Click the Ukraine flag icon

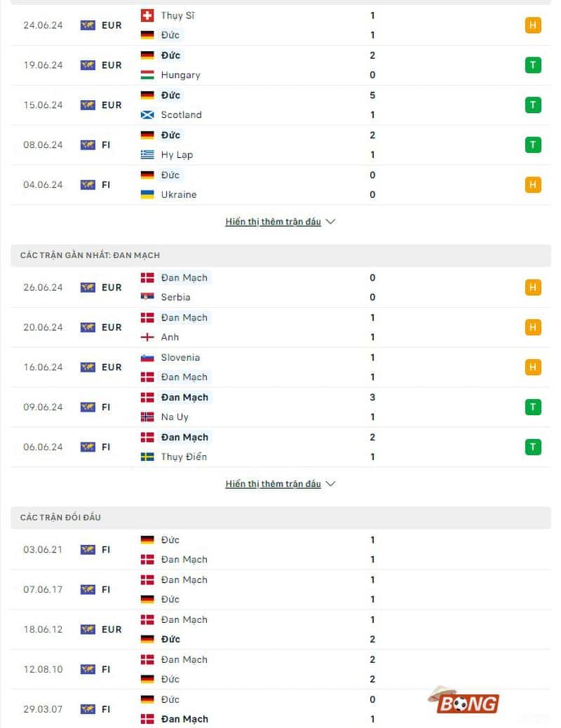147,194
